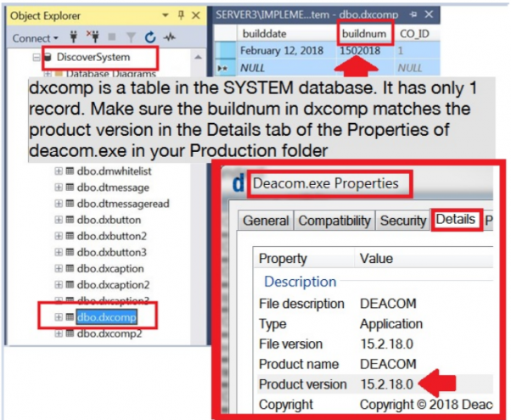Viewport: 511px width, 420px height.
Task: Toggle auto-hide pin on Object Explorer
Action: coord(181,15)
